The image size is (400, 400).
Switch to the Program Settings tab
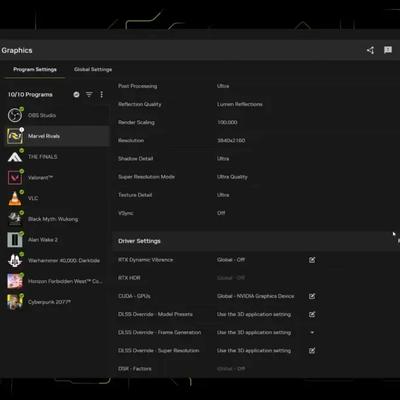point(35,69)
